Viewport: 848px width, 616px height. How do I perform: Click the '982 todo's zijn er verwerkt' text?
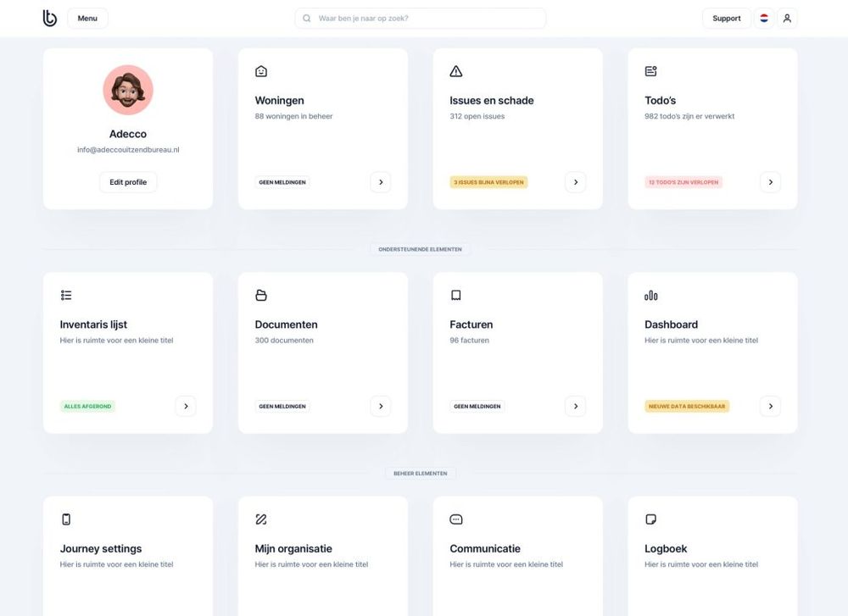point(689,116)
